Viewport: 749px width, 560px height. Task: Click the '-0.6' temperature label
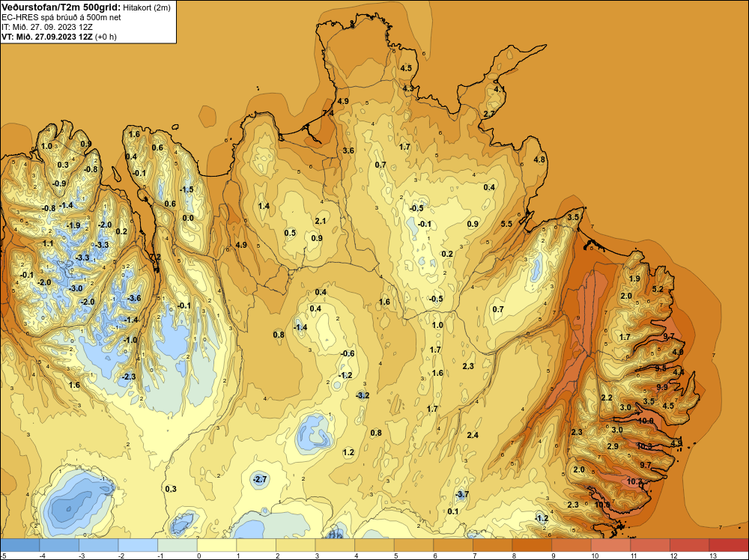348,353
